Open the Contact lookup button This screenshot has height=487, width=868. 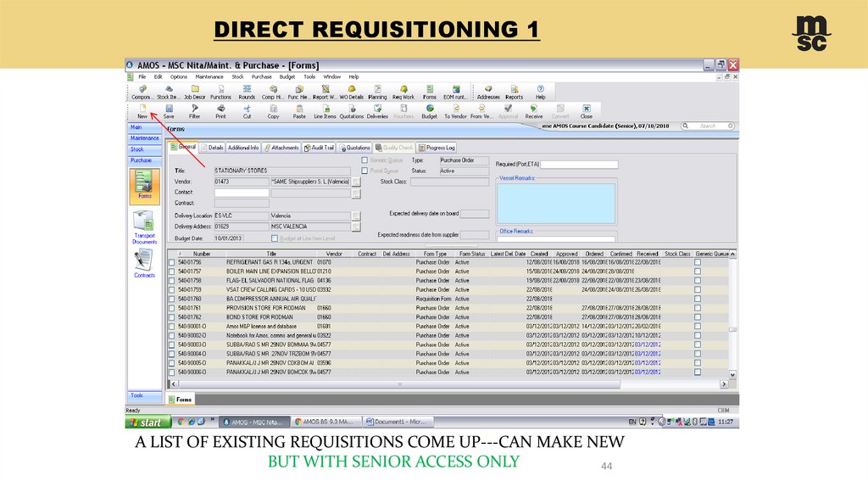pyautogui.click(x=356, y=193)
